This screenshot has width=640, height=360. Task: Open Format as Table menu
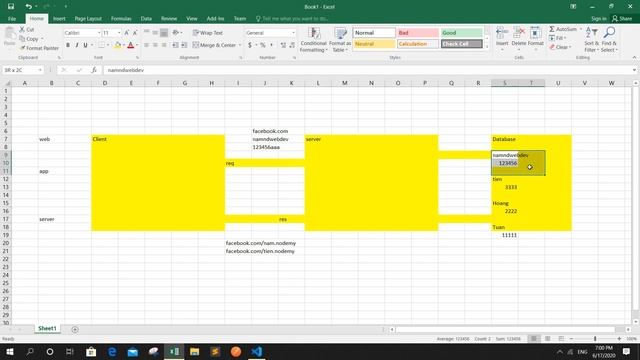(x=340, y=40)
